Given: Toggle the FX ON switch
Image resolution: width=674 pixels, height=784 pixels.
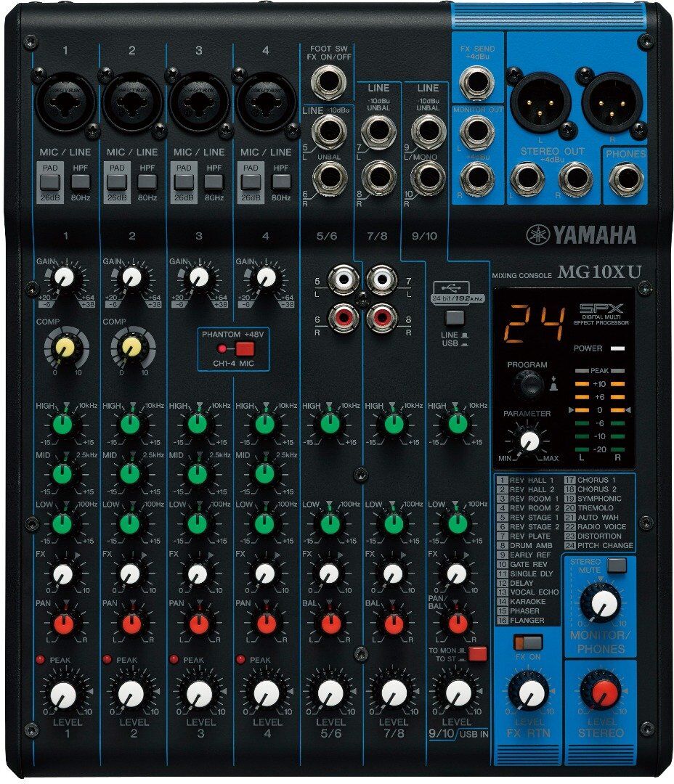Looking at the screenshot, I should pos(528,642).
